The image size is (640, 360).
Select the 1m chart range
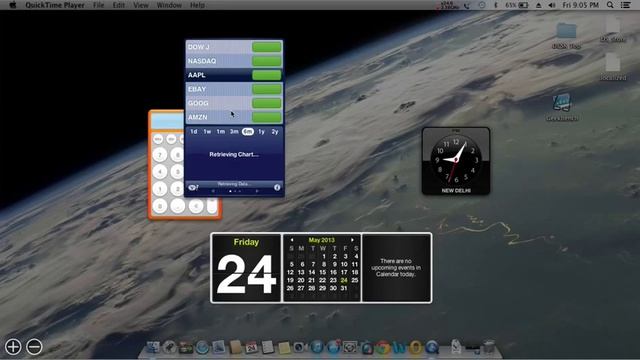(x=221, y=131)
